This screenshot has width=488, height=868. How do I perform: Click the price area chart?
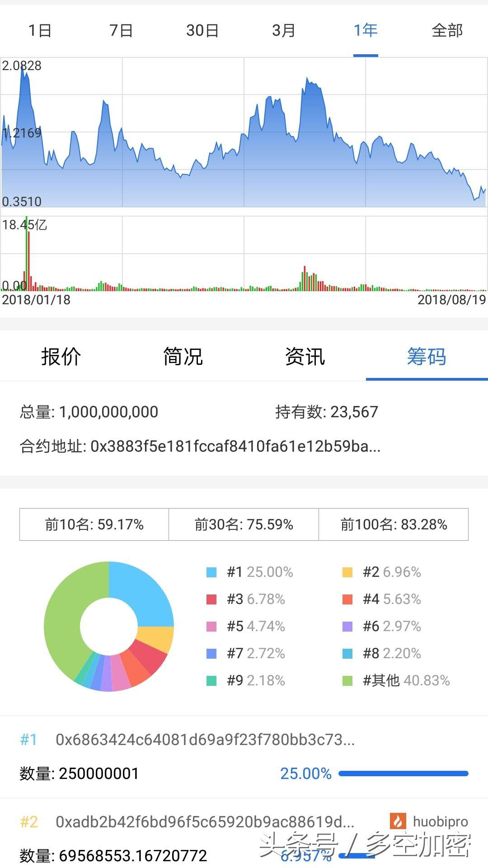pos(244,132)
